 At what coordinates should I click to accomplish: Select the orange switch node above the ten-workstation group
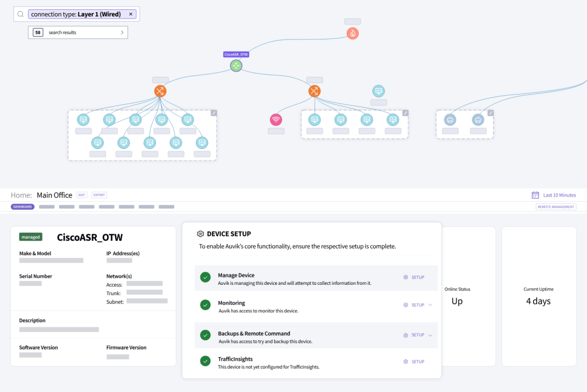click(161, 91)
